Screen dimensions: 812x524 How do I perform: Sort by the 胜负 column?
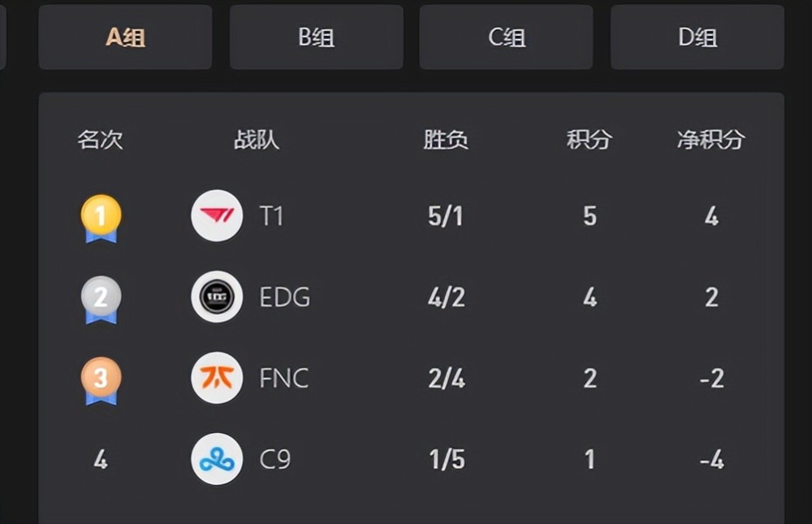click(444, 140)
